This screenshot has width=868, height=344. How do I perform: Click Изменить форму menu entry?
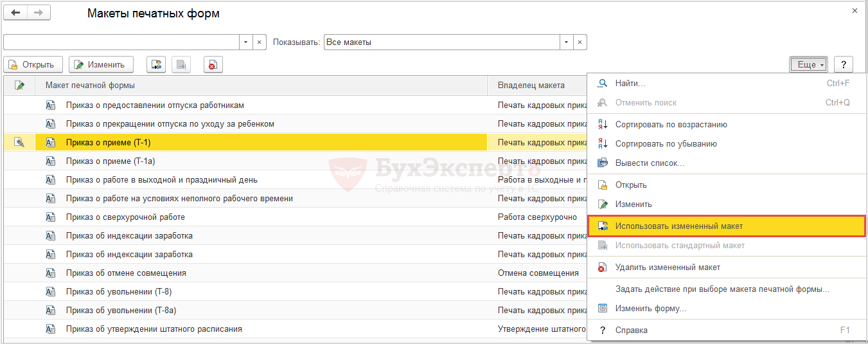(650, 309)
